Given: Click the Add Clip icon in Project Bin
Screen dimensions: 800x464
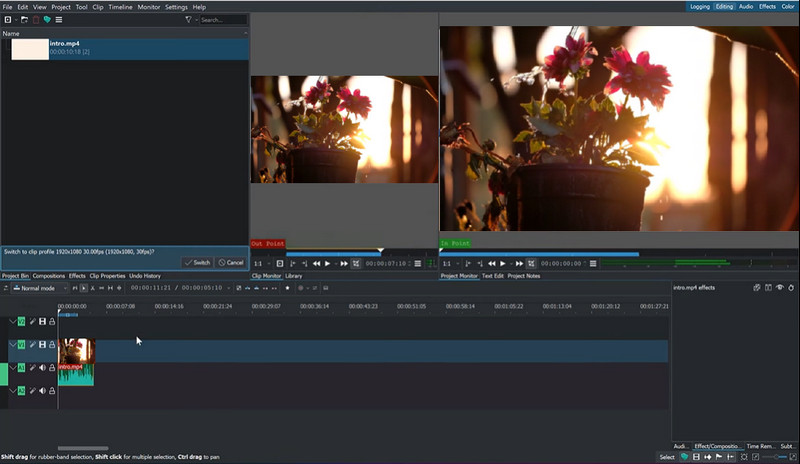Looking at the screenshot, I should tap(8, 20).
